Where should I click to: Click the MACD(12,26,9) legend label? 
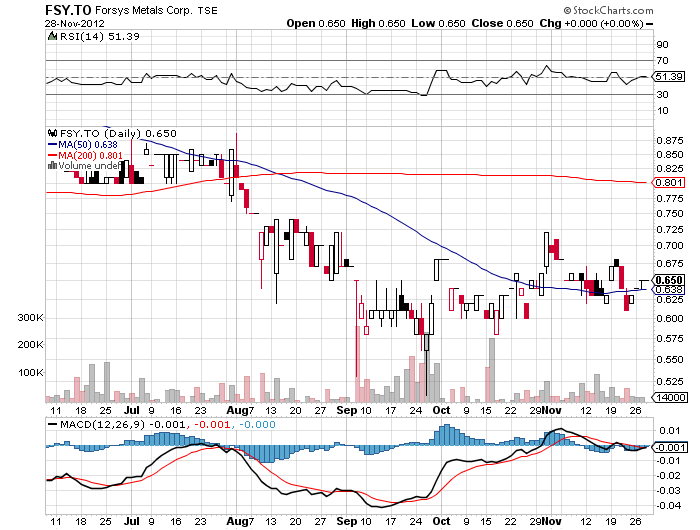pyautogui.click(x=103, y=425)
